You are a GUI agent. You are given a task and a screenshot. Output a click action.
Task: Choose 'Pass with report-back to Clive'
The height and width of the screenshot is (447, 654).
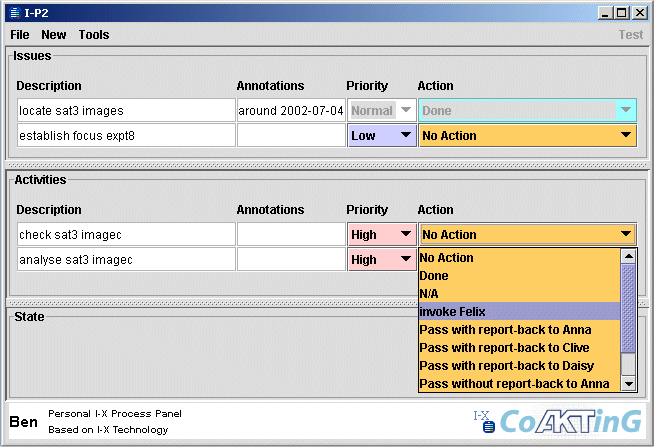point(519,348)
